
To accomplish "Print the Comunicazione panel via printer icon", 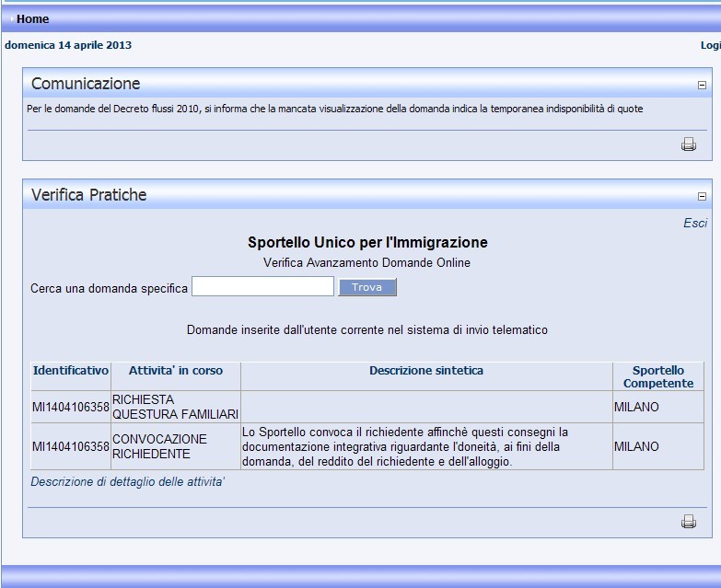I will point(689,144).
